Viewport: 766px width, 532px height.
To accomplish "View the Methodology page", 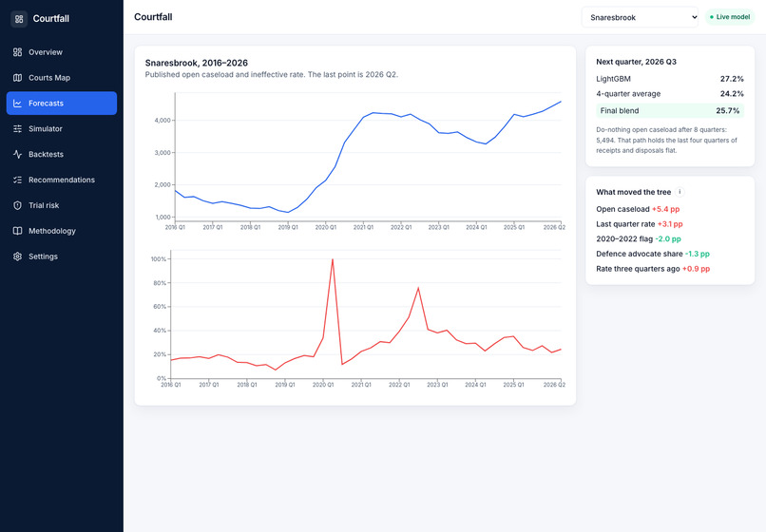I will click(62, 231).
